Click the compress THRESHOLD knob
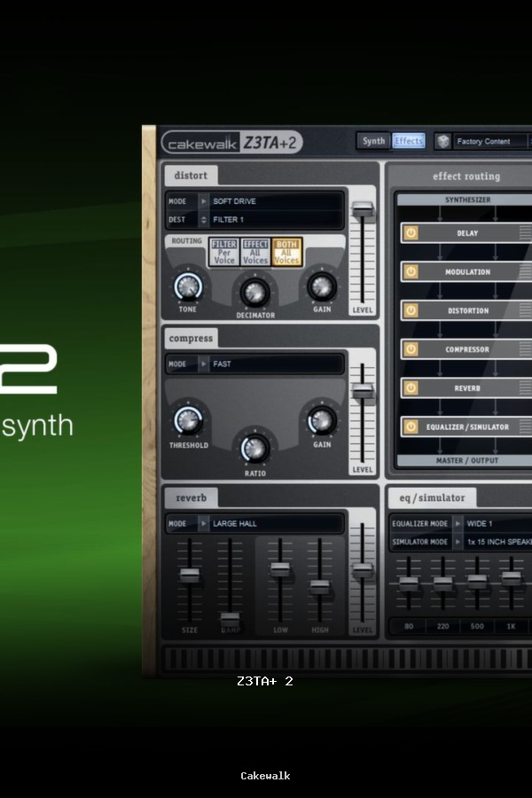 coord(188,421)
